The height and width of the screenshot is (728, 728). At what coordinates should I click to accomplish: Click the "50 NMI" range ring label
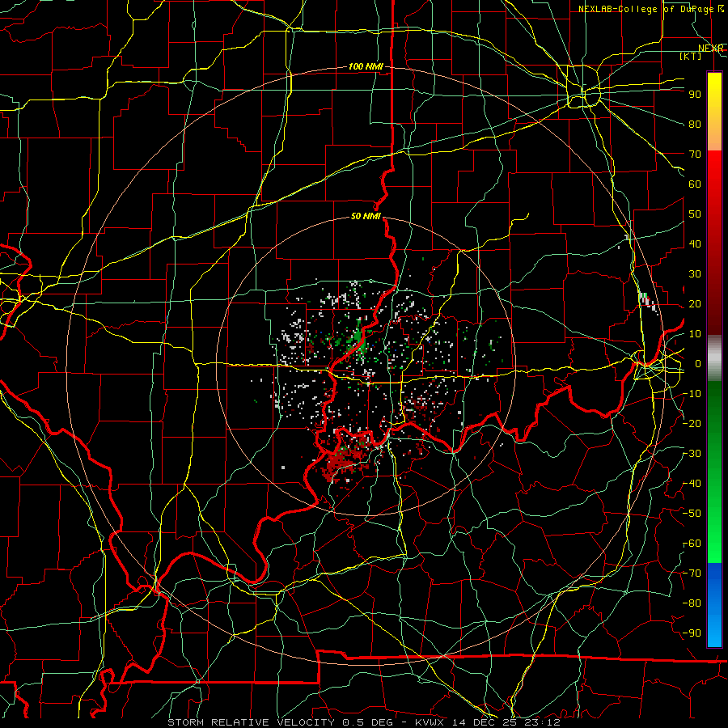366,216
